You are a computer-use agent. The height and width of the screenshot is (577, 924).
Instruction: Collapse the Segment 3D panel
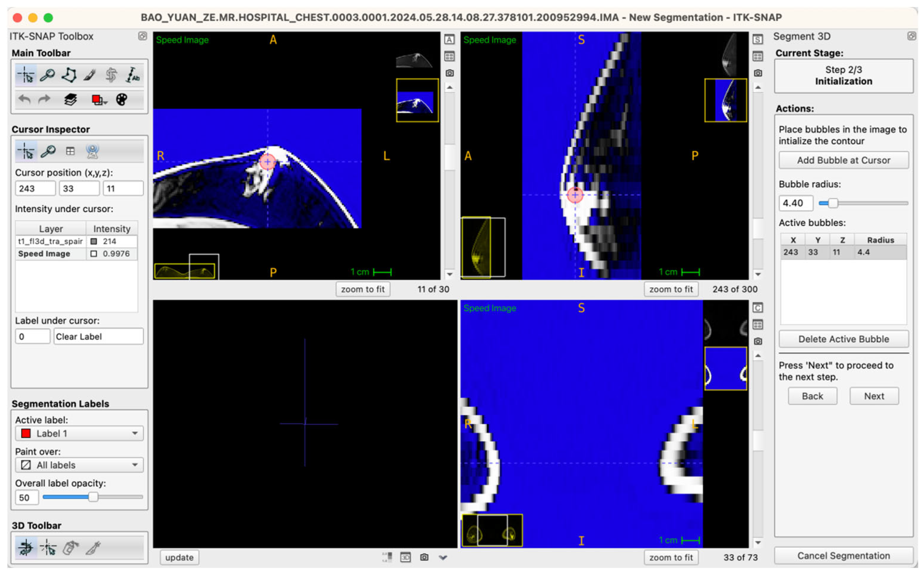pos(912,36)
